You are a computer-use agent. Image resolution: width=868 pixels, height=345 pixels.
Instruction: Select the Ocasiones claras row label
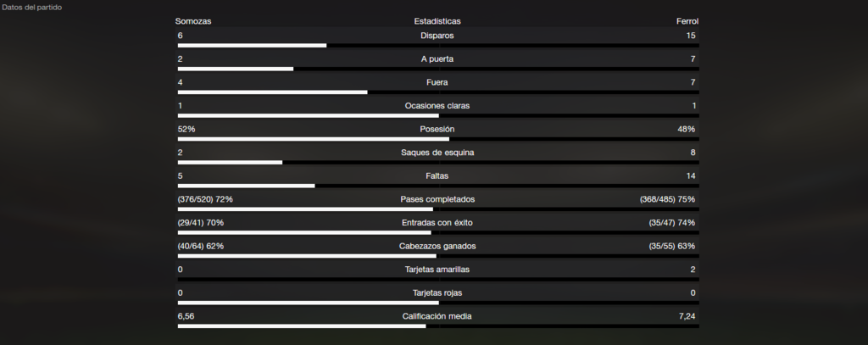pos(437,106)
